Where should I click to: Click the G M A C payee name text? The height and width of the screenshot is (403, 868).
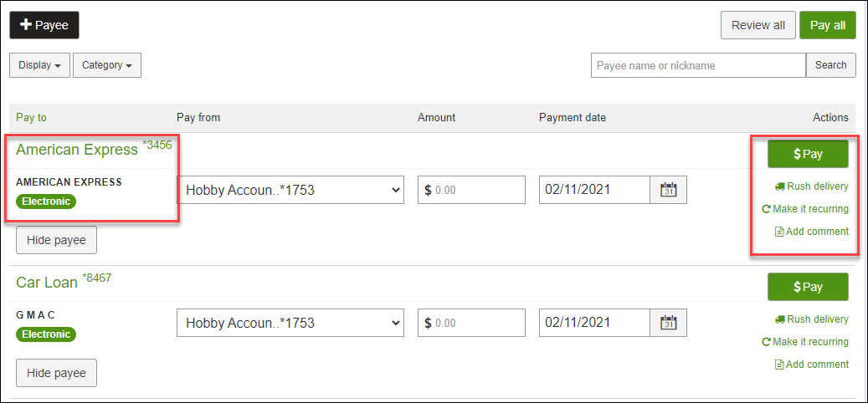click(x=36, y=315)
